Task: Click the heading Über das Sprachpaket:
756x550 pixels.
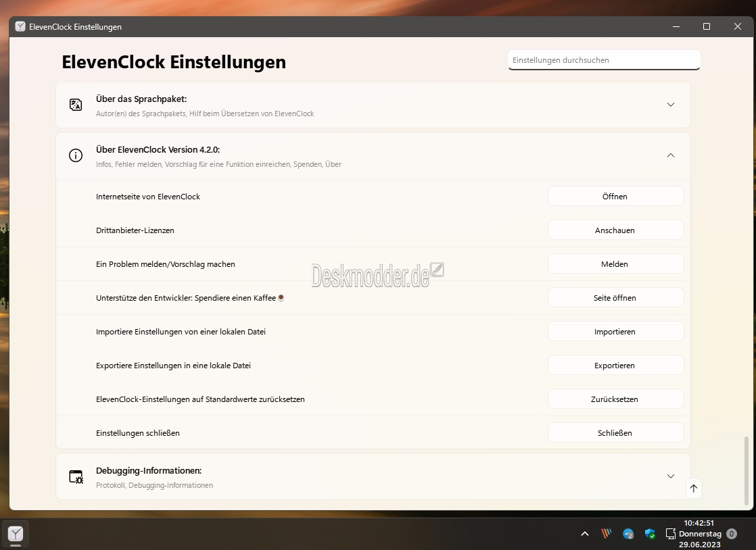Action: (141, 99)
